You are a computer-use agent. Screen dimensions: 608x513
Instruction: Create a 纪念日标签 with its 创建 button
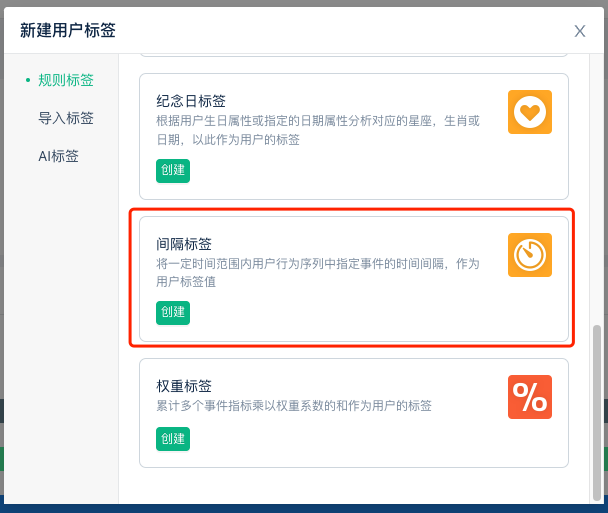(173, 171)
